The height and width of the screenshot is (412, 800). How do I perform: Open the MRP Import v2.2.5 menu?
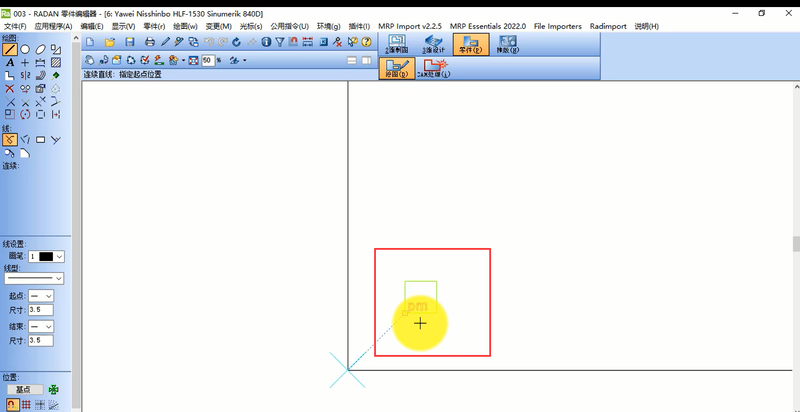410,27
